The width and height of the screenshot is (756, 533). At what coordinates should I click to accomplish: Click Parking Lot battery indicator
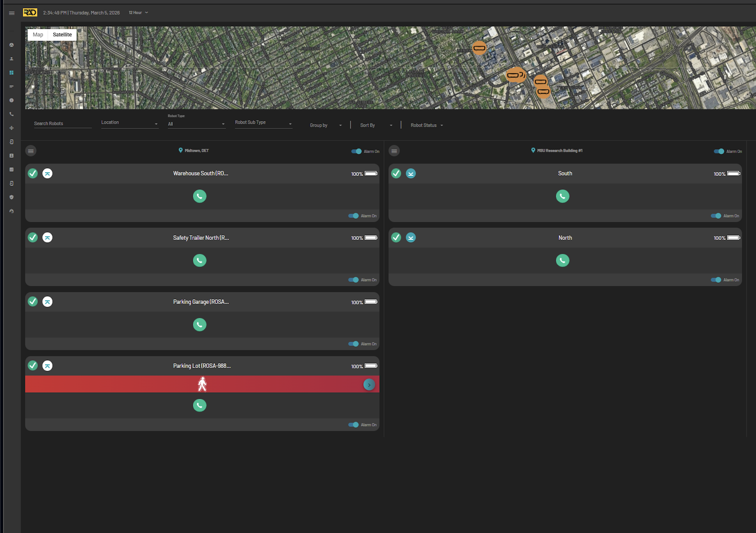coord(364,366)
